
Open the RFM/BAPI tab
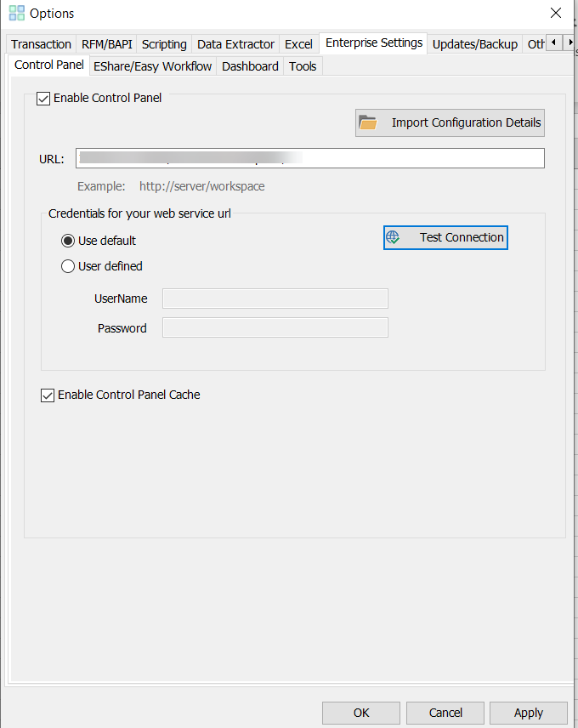(107, 44)
